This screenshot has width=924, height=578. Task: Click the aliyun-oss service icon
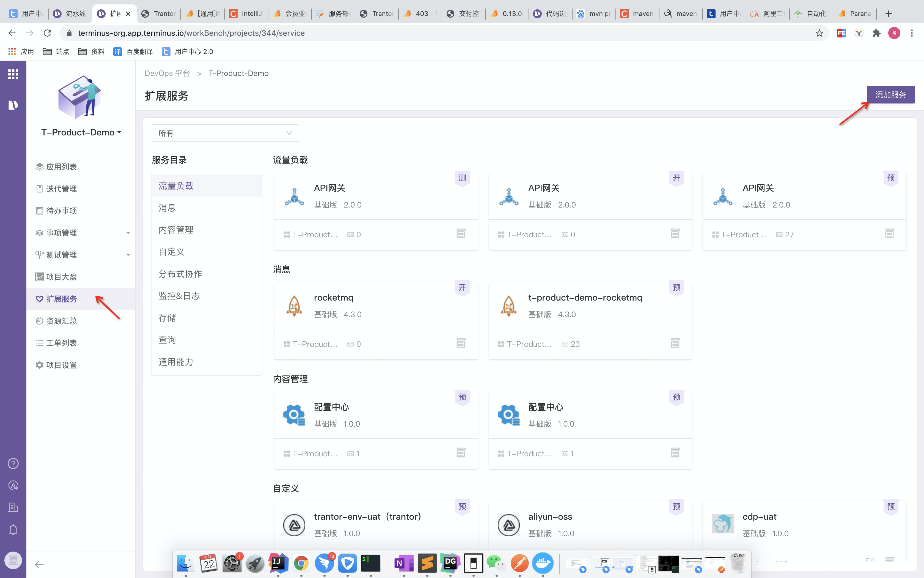point(508,525)
